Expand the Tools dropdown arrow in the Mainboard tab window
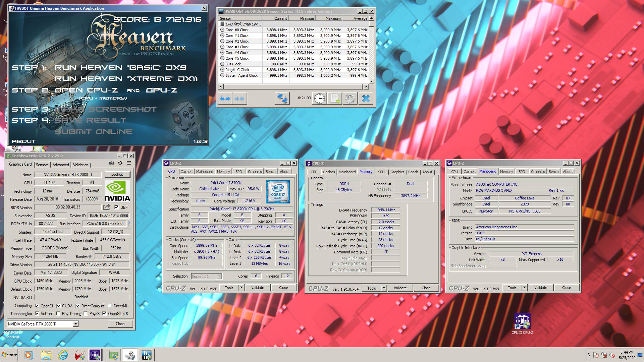Screen dimensions: 644x362 pyautogui.click(x=524, y=288)
